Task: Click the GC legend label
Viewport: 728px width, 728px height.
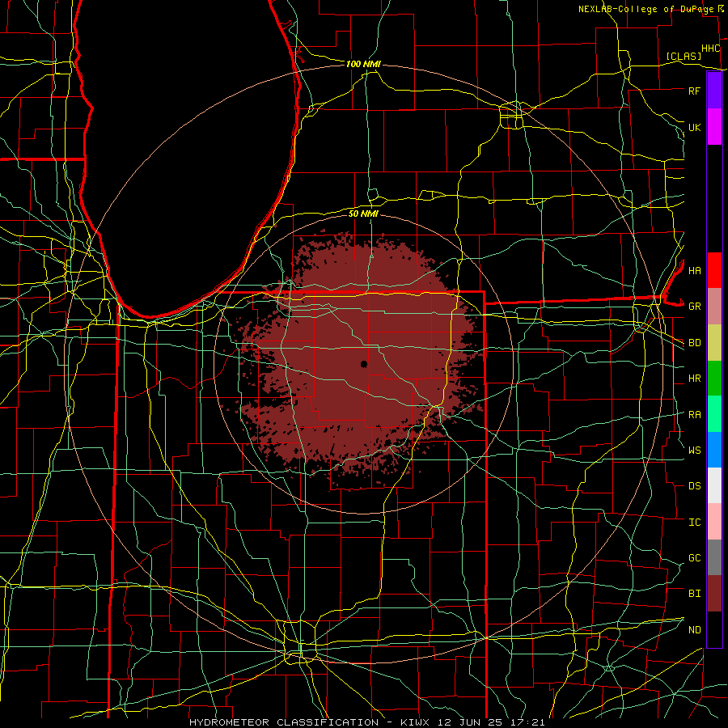Action: (x=694, y=558)
